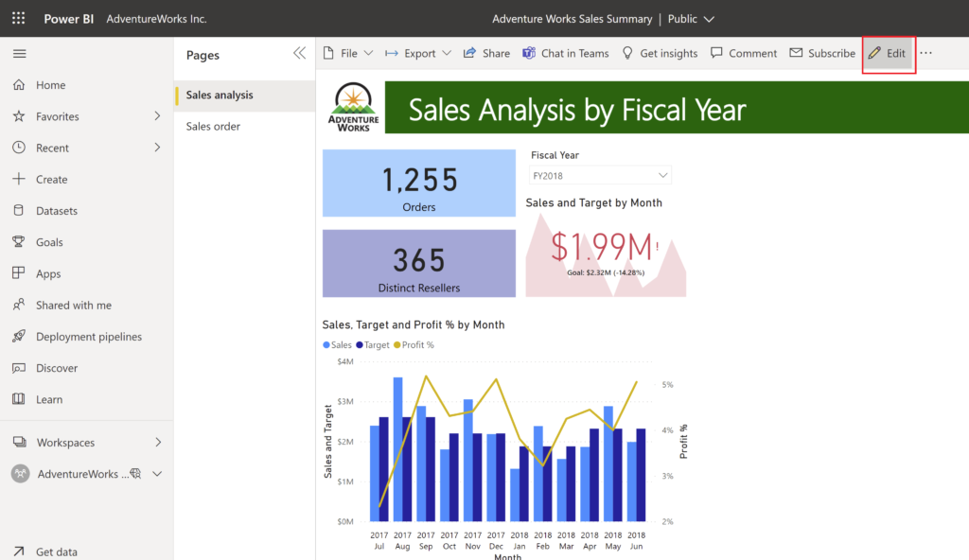This screenshot has width=969, height=560.
Task: Click the 1,255 Orders card
Action: [419, 183]
